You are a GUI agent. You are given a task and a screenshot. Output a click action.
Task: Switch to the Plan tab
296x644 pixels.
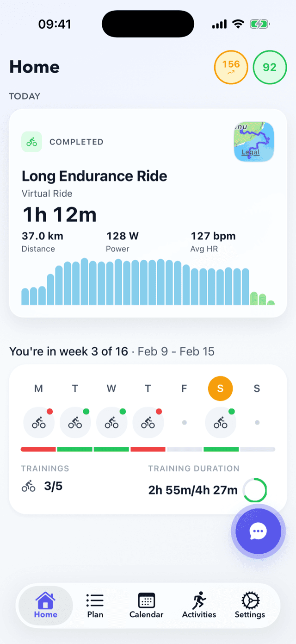tap(95, 605)
